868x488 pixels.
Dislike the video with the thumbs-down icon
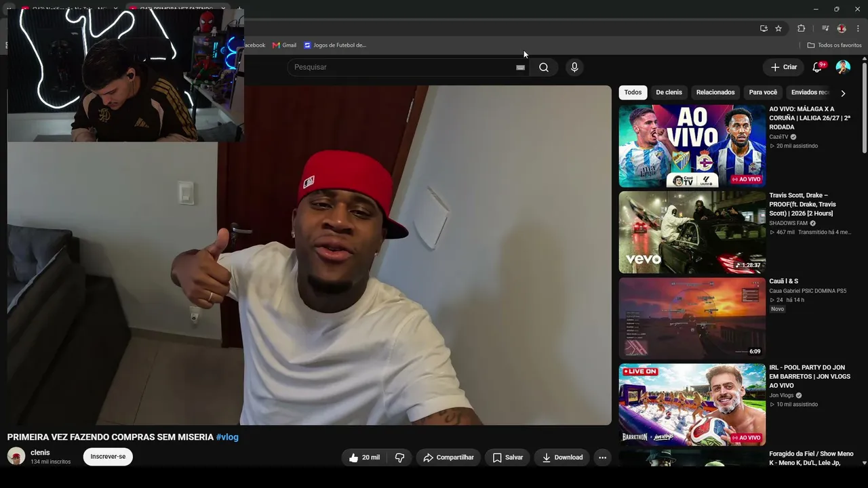[x=399, y=457]
